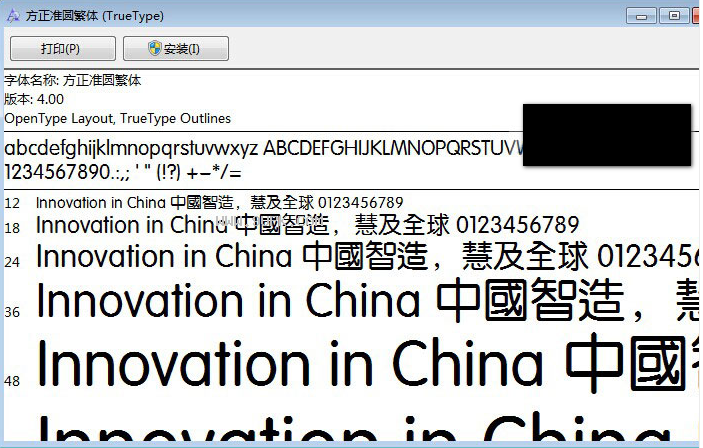Click the 字体名称: 方正准圆繁体 line
703x448 pixels.
click(73, 80)
